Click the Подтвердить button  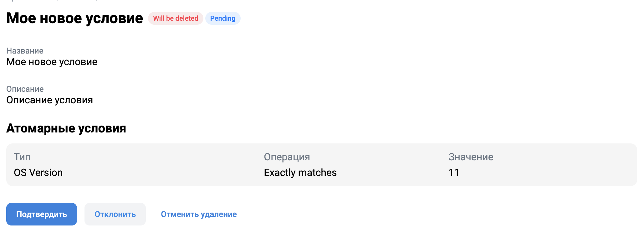pyautogui.click(x=42, y=214)
